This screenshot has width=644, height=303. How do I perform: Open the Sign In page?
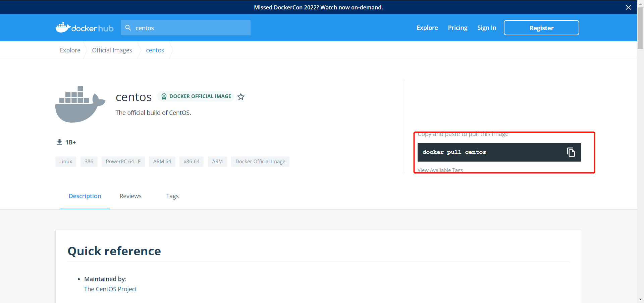tap(486, 28)
